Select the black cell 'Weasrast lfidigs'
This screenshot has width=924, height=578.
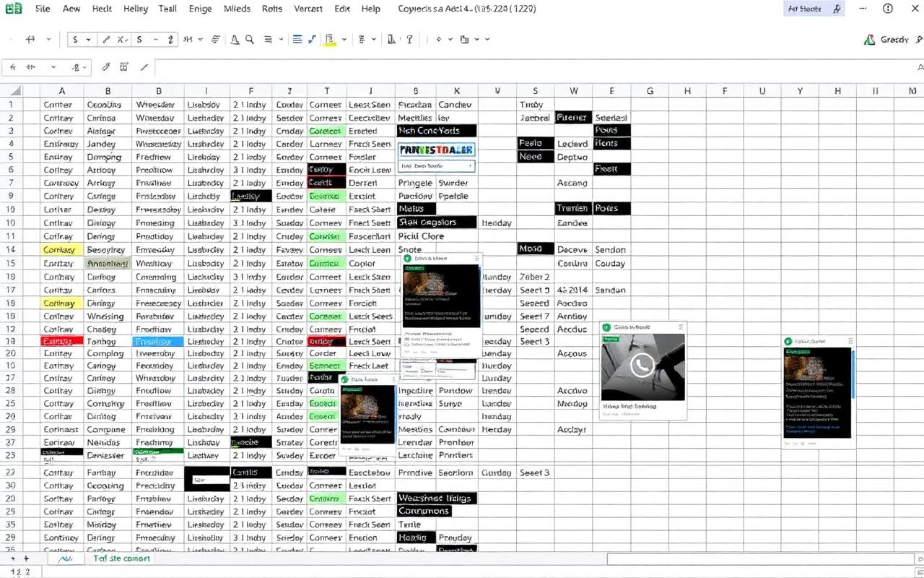437,498
